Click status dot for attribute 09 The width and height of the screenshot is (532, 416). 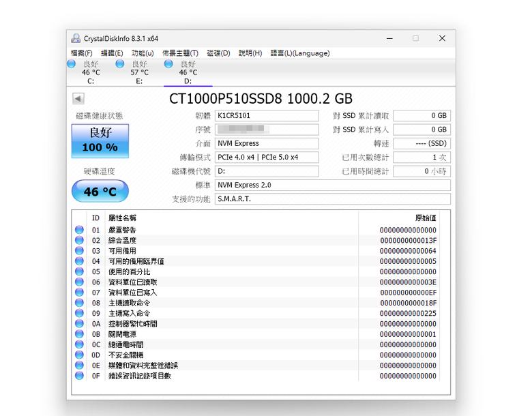click(x=79, y=313)
